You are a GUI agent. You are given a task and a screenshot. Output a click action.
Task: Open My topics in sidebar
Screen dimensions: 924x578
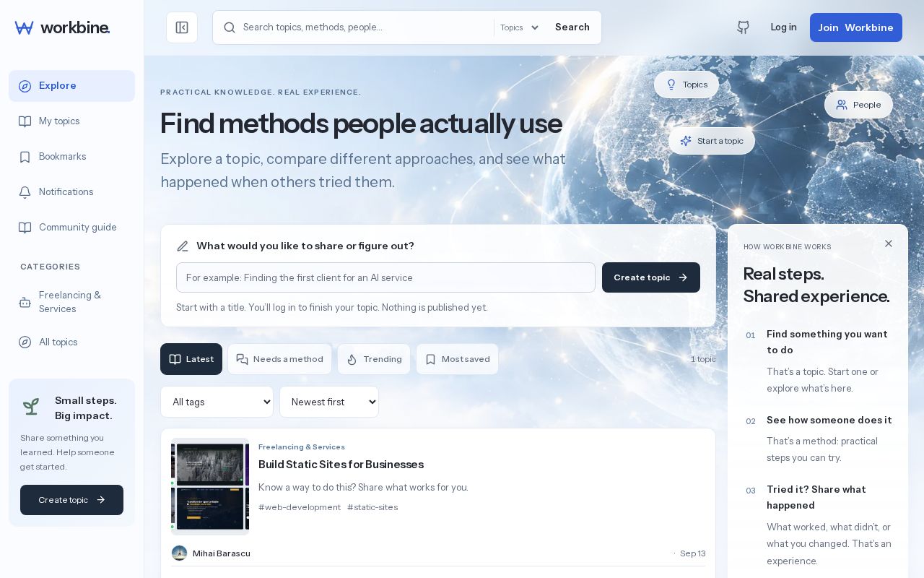(x=71, y=121)
